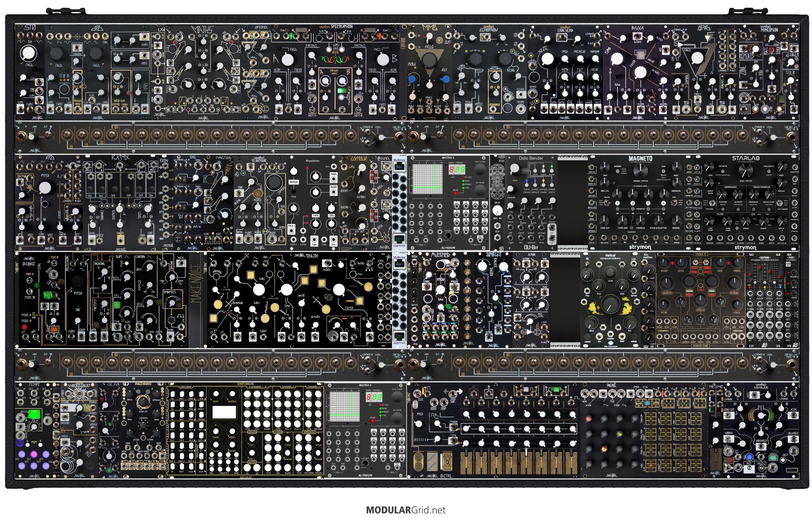Screen dimensions: 812x518
Task: Click the Morphagene module
Action: point(761,430)
